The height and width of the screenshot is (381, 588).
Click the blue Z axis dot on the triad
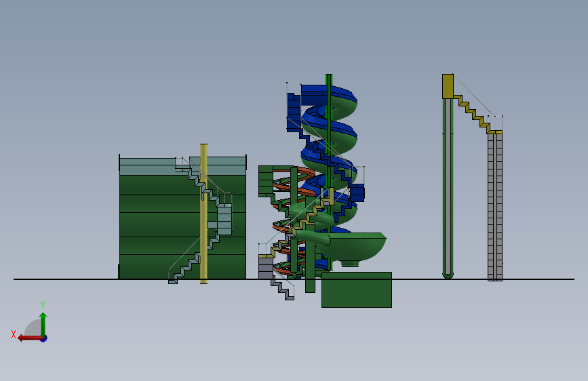(x=44, y=339)
